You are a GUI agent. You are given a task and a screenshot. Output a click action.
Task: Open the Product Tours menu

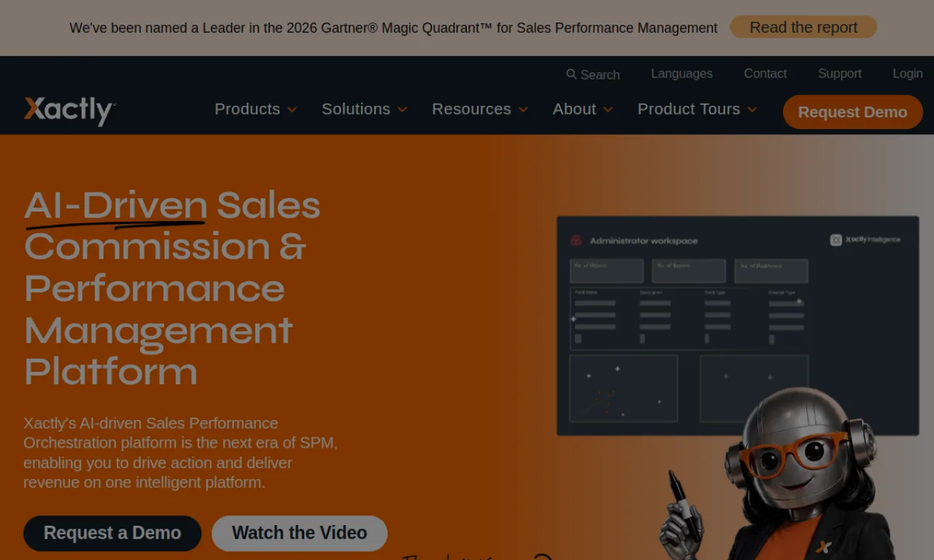click(689, 109)
